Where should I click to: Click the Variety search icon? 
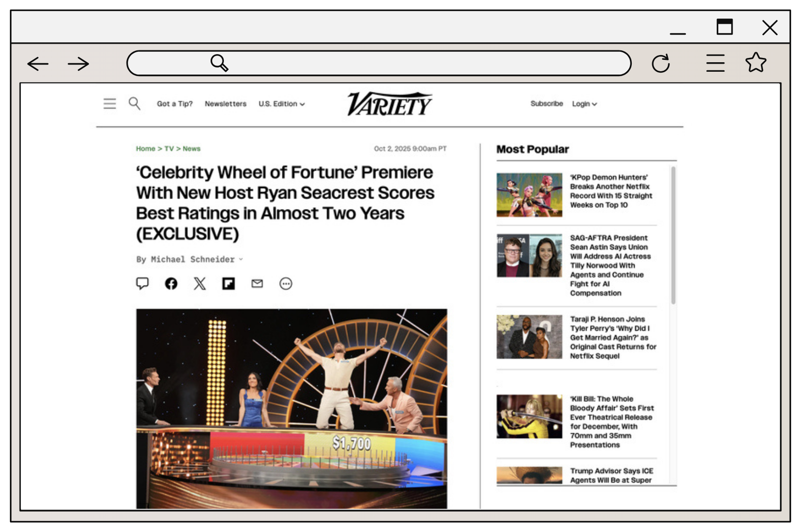135,104
